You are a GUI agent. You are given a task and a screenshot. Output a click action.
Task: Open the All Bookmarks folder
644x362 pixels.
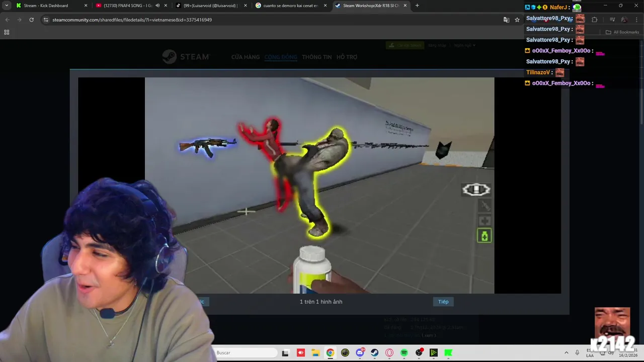(622, 32)
